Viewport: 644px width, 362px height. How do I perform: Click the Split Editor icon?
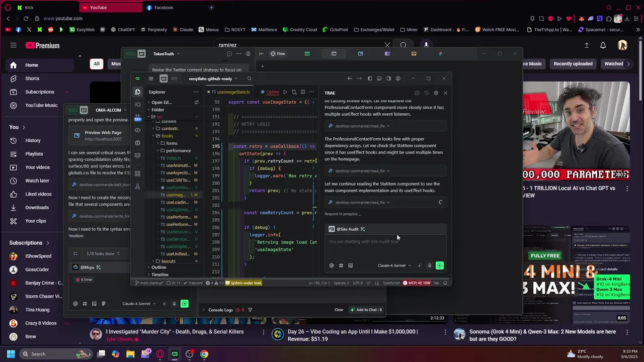pyautogui.click(x=302, y=92)
